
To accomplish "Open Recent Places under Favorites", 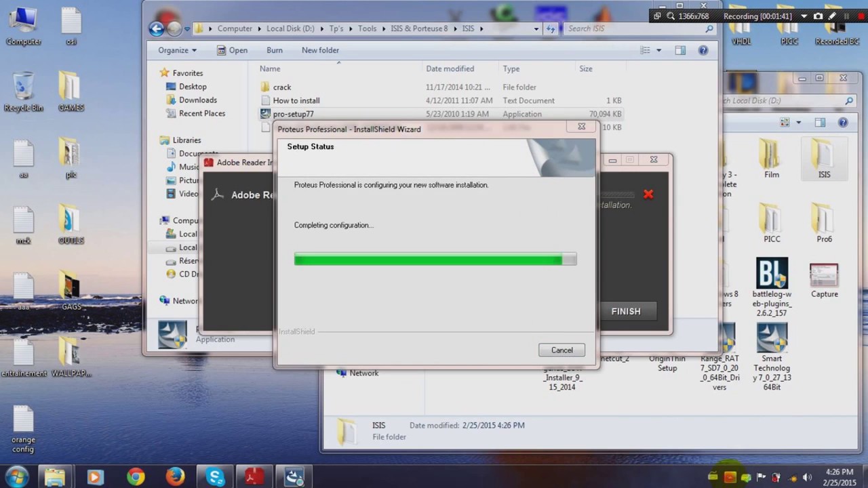I will click(x=202, y=113).
